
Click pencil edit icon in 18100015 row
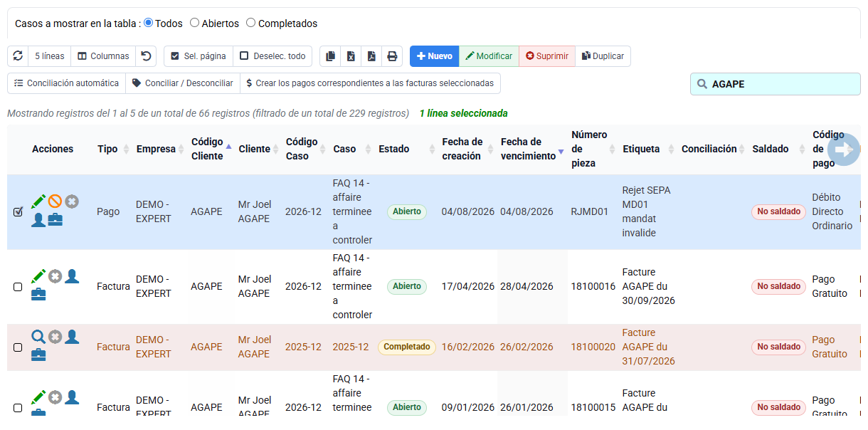tap(38, 397)
